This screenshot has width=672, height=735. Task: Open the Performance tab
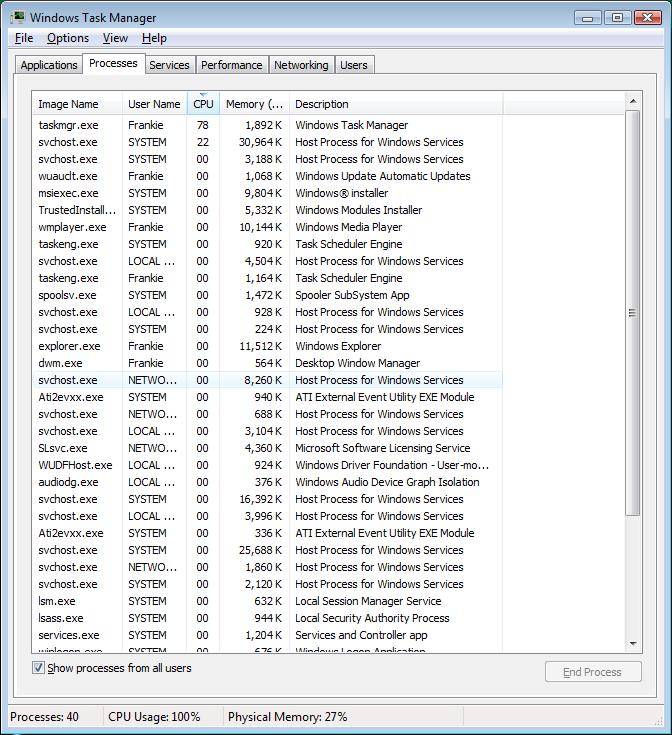pos(231,65)
